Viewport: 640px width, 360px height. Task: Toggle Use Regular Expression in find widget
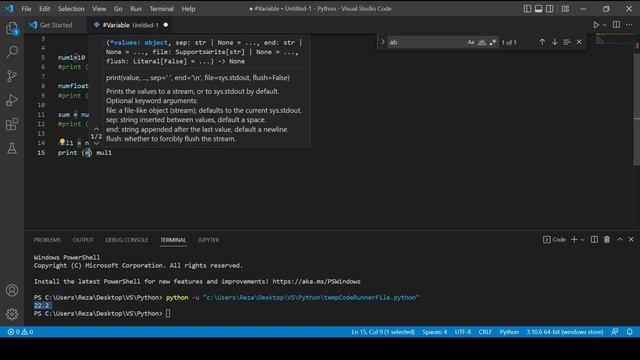(x=493, y=42)
